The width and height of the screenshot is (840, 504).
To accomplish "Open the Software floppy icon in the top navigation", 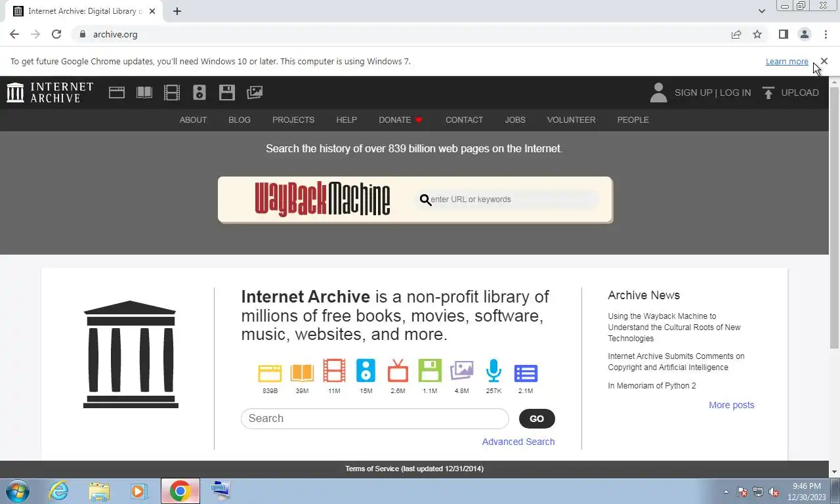I will [x=227, y=93].
